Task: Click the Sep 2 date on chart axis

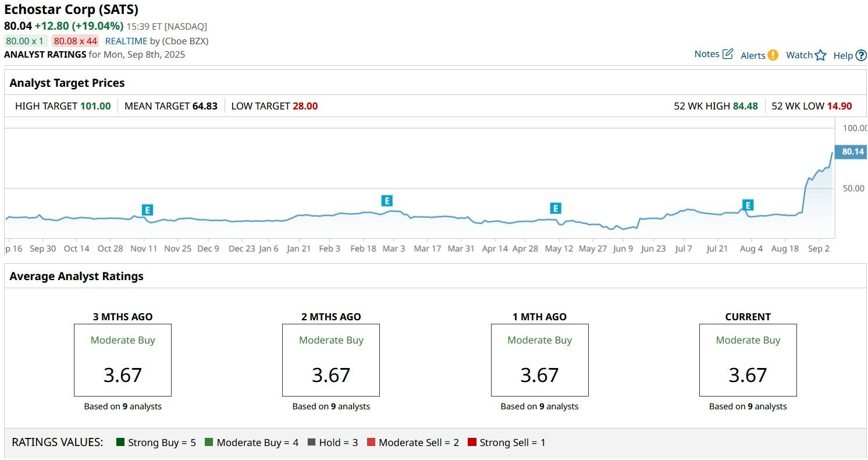Action: (819, 249)
